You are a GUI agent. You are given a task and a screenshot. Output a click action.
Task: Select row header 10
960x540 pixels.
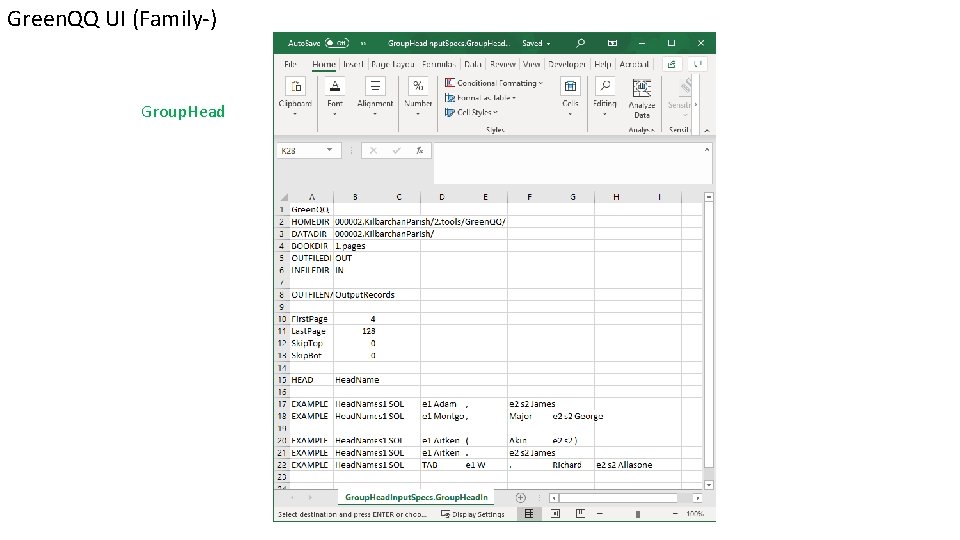[282, 319]
